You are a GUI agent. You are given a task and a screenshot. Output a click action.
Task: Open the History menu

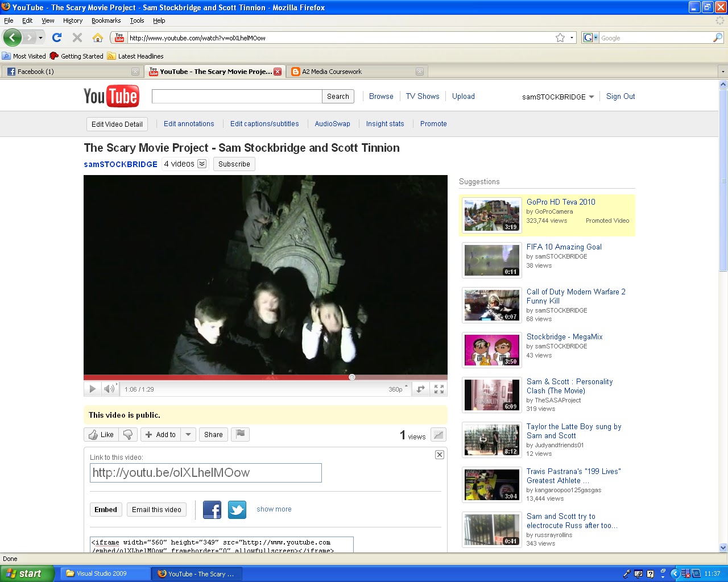tap(73, 20)
